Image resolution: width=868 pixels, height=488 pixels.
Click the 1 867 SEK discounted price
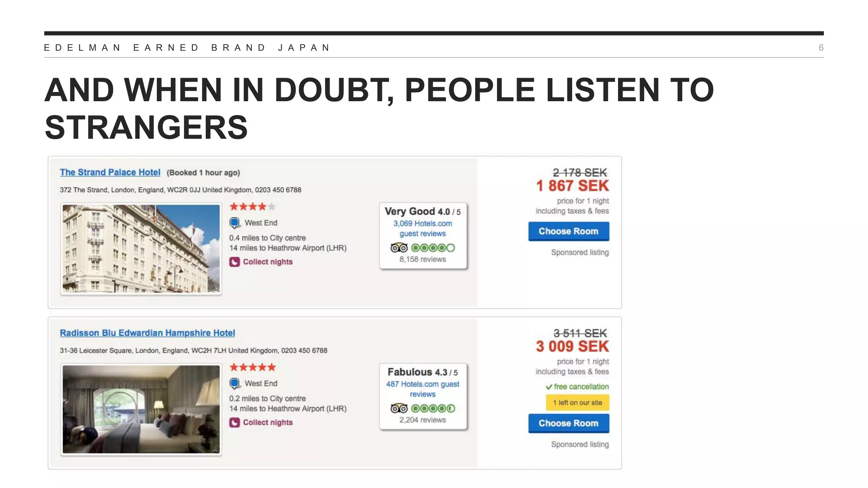(572, 186)
